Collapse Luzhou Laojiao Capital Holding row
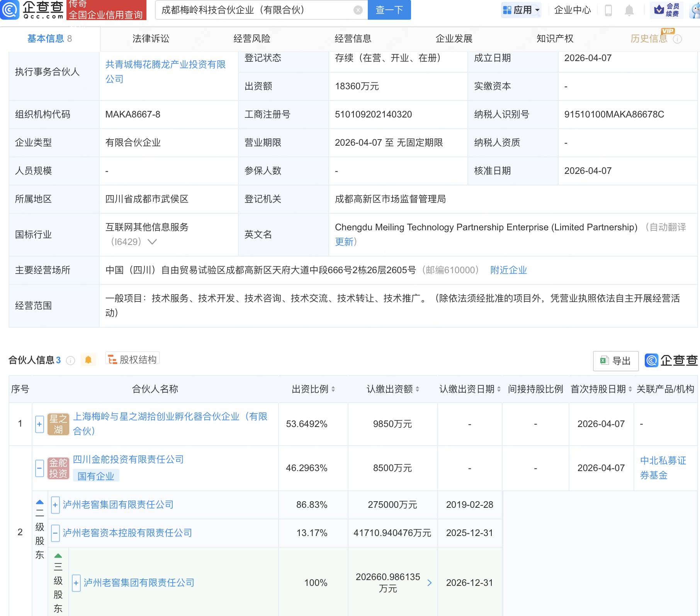Image resolution: width=700 pixels, height=616 pixels. (55, 533)
